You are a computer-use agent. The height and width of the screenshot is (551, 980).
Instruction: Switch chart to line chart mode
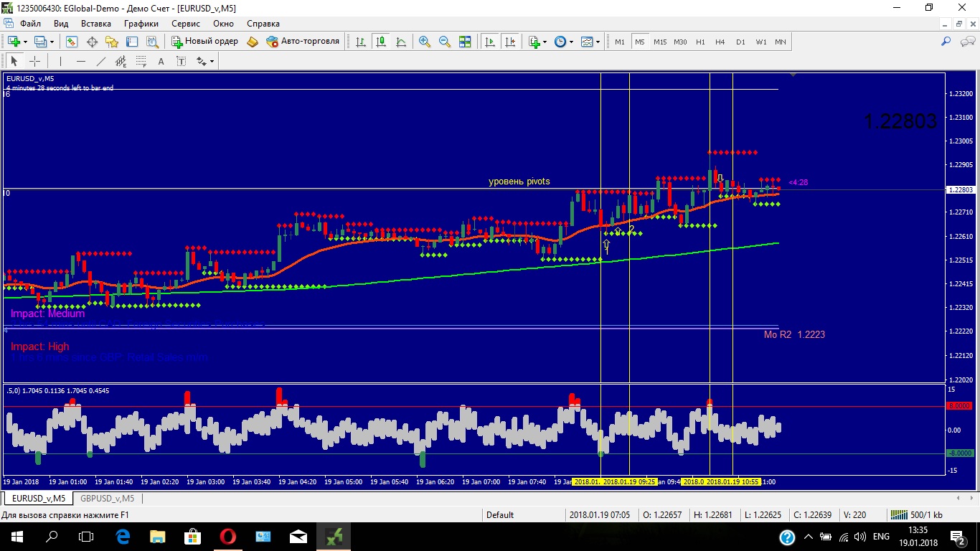(400, 42)
